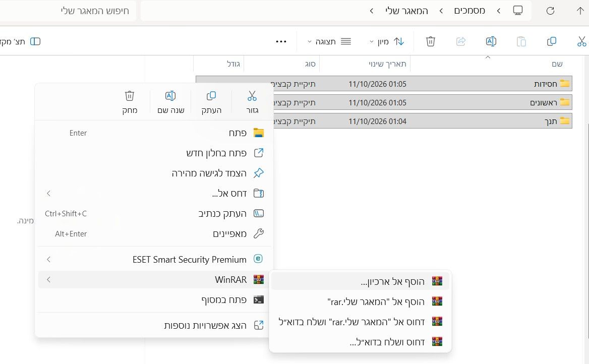Click the מסמכים breadcrumb
Screen dimensions: 589x364
click(x=469, y=11)
